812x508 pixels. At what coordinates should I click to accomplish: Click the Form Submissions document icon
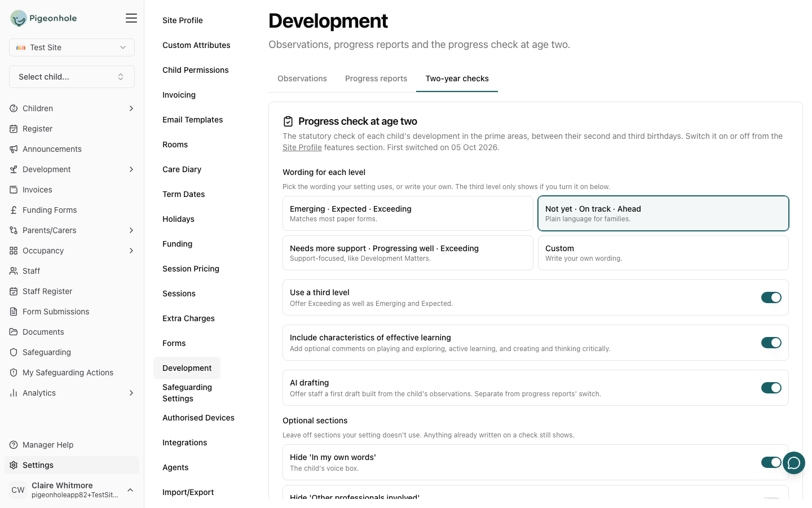tap(14, 312)
